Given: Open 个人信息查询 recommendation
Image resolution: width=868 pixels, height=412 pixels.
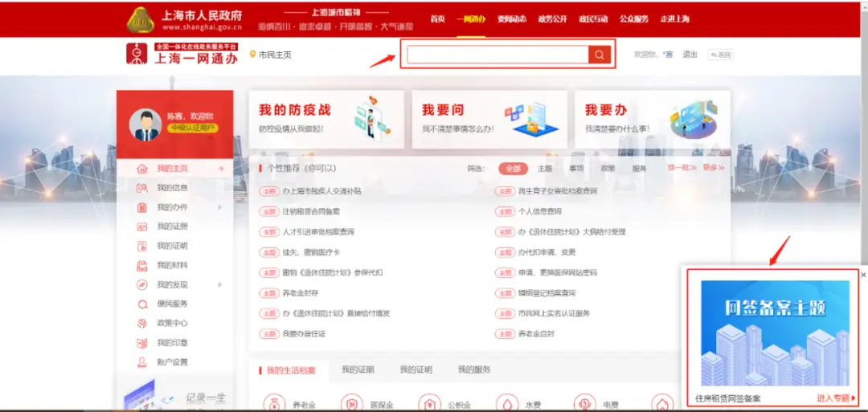Looking at the screenshot, I should 540,211.
